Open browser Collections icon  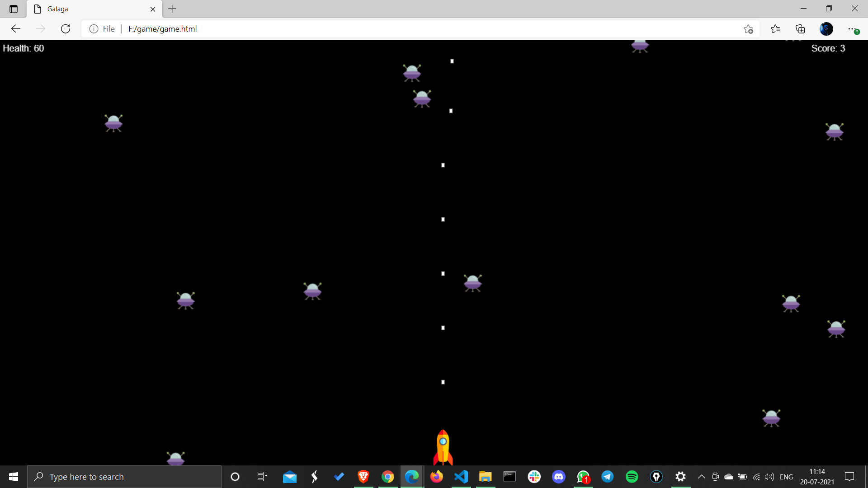pyautogui.click(x=800, y=29)
